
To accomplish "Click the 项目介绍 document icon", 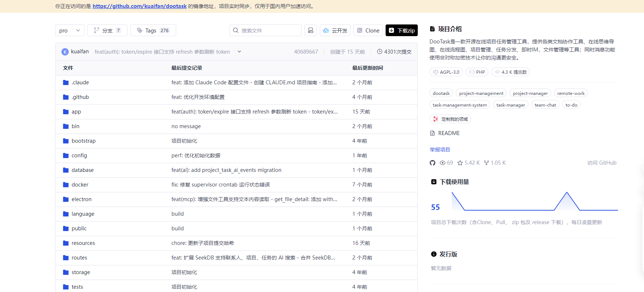I will pos(432,29).
